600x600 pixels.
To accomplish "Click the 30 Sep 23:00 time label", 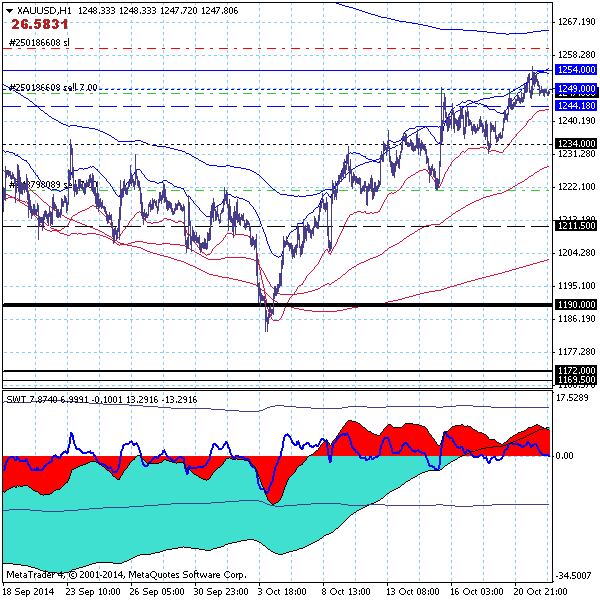I will (221, 592).
